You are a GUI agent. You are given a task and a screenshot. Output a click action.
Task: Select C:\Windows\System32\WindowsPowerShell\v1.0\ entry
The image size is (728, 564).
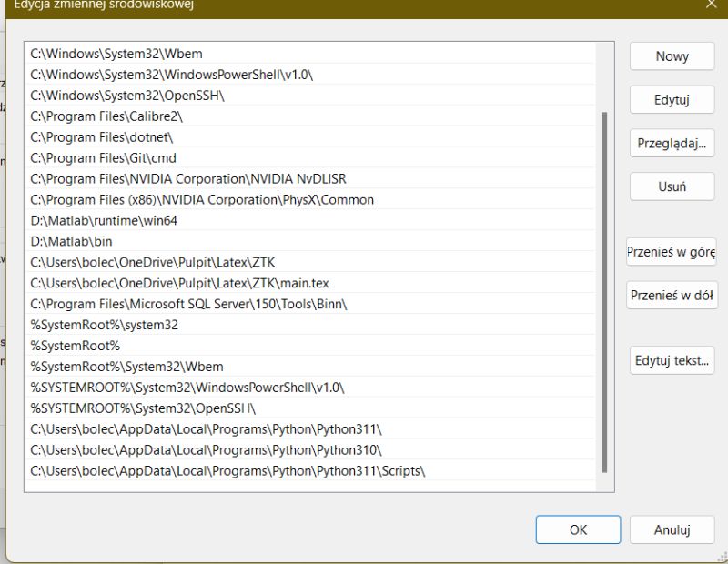click(x=310, y=75)
